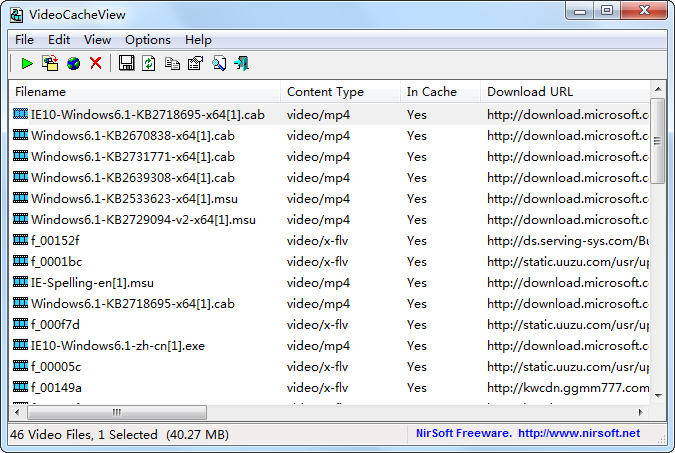
Task: Open properties icon in toolbar
Action: point(195,63)
